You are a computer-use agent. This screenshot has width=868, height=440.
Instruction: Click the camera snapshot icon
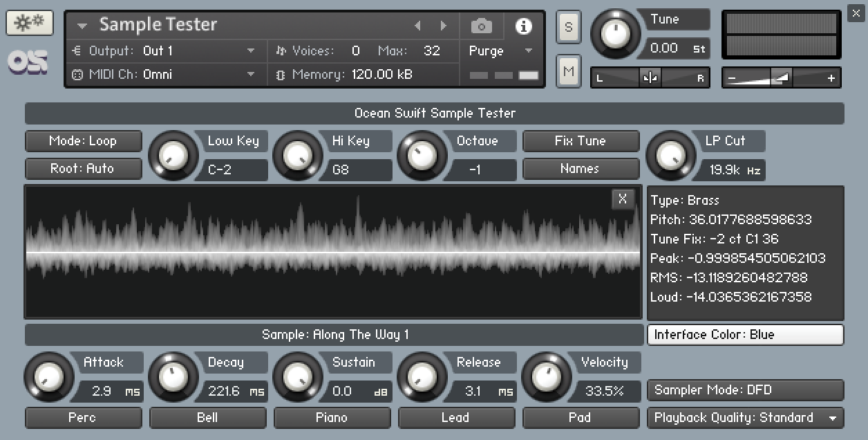(480, 26)
